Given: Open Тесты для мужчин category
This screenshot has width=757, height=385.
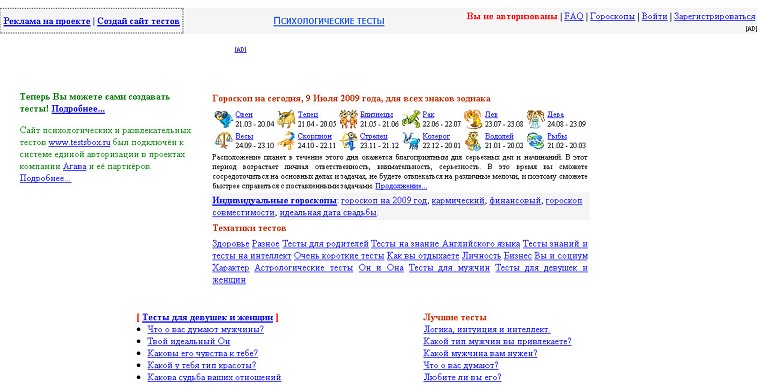Looking at the screenshot, I should (449, 268).
